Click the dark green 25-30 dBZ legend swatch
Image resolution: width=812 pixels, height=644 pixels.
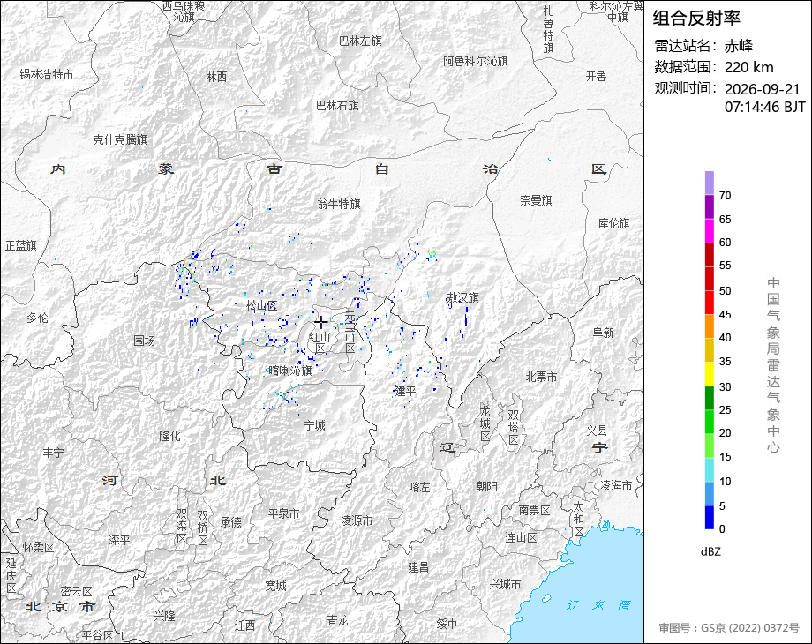coord(709,398)
